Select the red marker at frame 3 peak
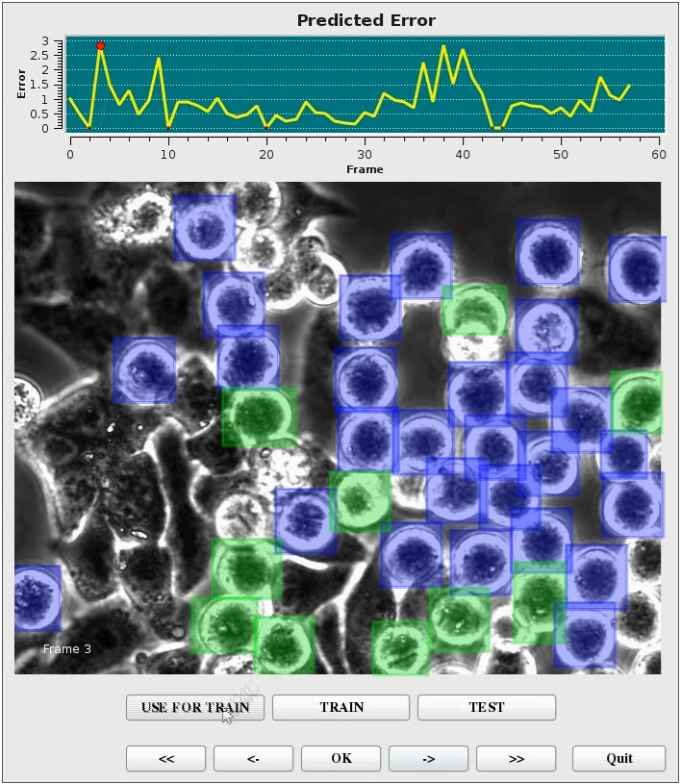The height and width of the screenshot is (784, 681). point(100,46)
